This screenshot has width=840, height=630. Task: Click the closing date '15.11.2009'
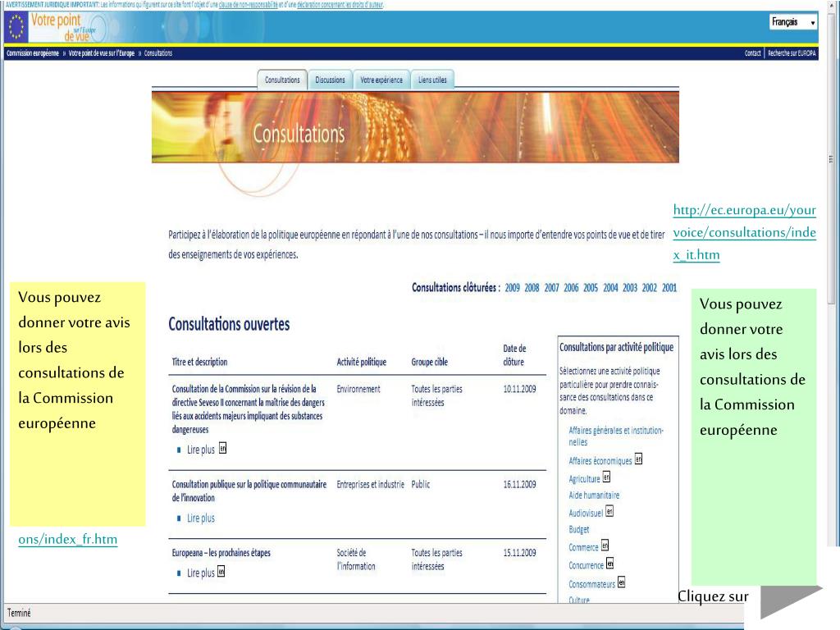pyautogui.click(x=519, y=552)
